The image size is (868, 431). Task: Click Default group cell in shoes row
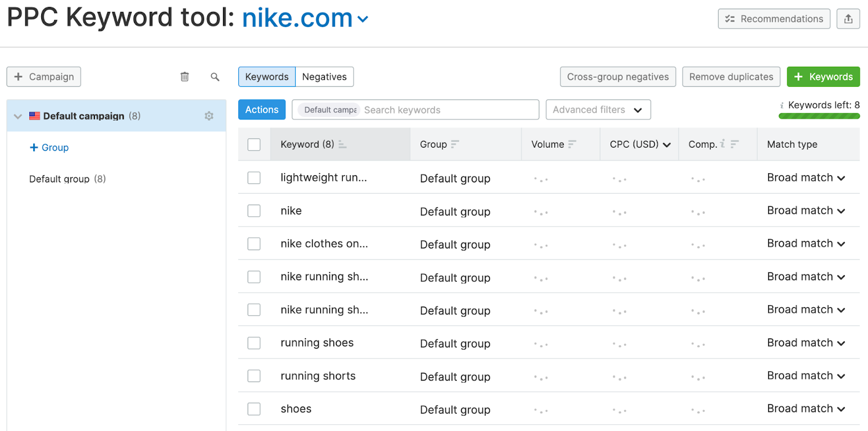pyautogui.click(x=455, y=410)
